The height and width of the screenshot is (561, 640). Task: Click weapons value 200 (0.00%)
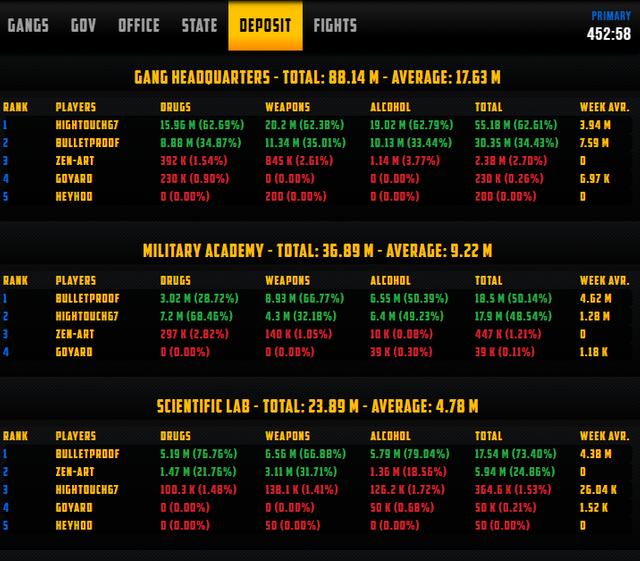point(296,197)
